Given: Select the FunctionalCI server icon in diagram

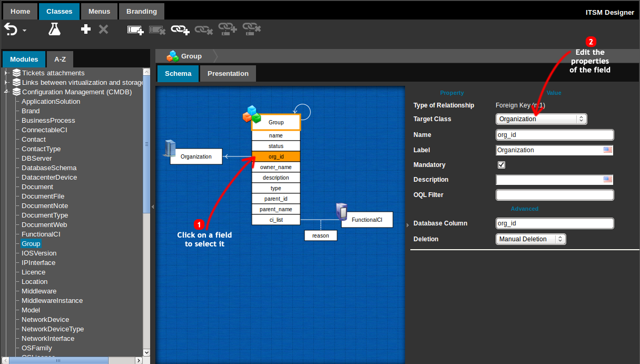Looking at the screenshot, I should tap(341, 211).
